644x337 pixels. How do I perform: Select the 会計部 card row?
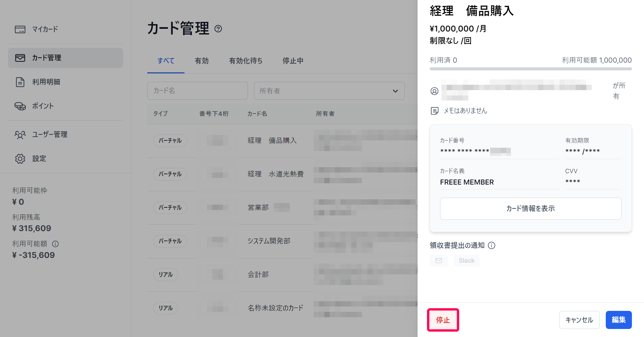282,275
